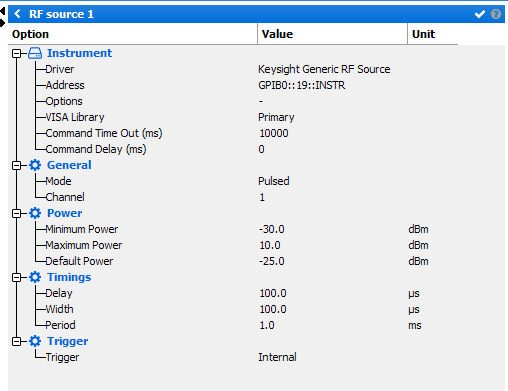Image resolution: width=508 pixels, height=391 pixels.
Task: Click the Power section gear icon
Action: 35,213
